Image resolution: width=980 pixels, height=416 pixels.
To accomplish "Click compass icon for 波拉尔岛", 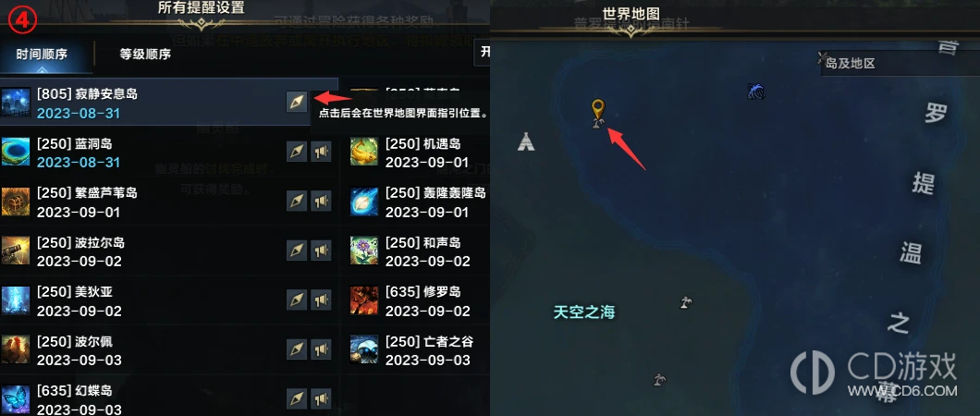I will click(x=297, y=250).
